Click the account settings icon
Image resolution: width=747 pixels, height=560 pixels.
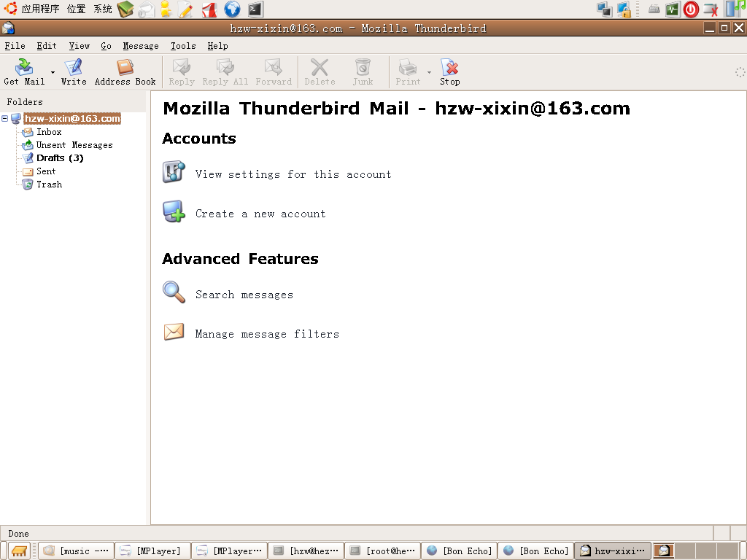(174, 171)
